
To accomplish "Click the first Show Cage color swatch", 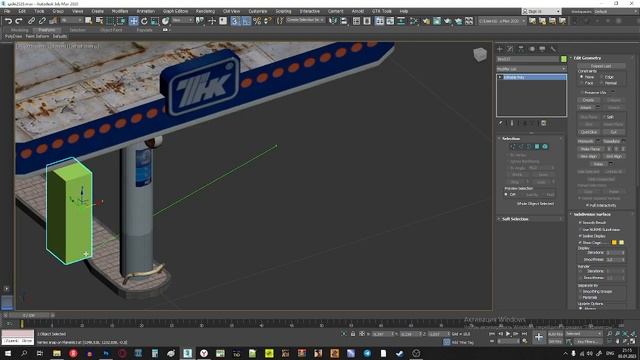I will 614,242.
